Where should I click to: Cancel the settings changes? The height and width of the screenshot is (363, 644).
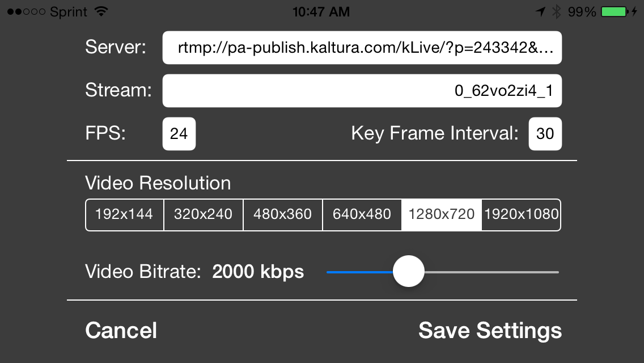point(121,331)
